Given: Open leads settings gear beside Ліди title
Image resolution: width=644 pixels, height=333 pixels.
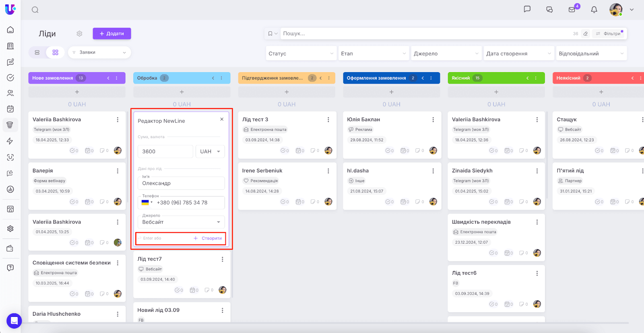Looking at the screenshot, I should click(79, 34).
